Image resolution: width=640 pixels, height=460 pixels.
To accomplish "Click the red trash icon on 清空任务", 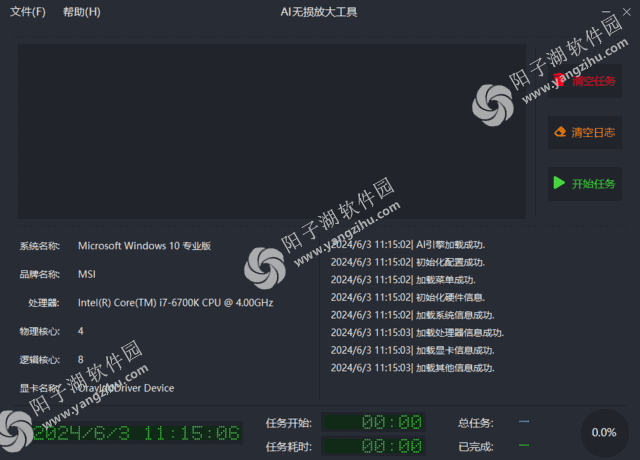I will coord(559,80).
